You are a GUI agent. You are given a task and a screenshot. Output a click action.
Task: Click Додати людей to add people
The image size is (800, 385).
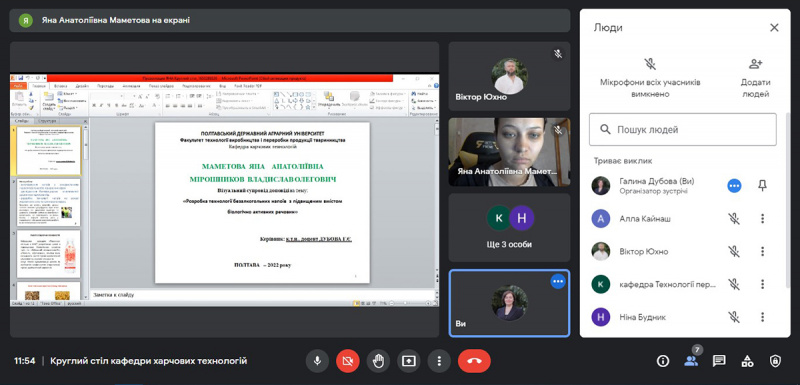click(756, 78)
